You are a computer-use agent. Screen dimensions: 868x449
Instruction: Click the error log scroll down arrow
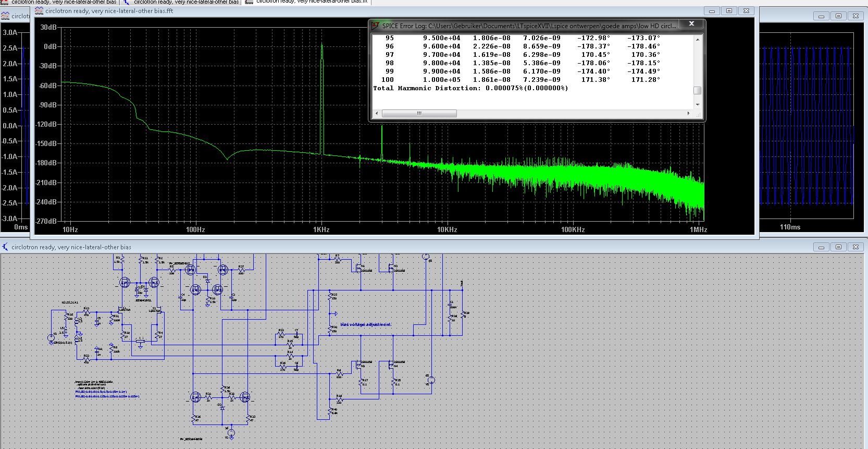(697, 105)
